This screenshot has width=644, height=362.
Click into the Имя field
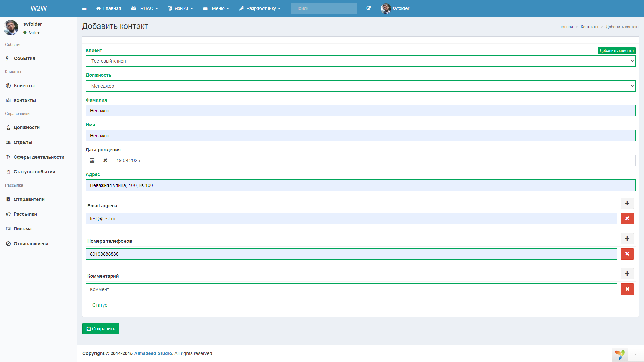tap(360, 136)
